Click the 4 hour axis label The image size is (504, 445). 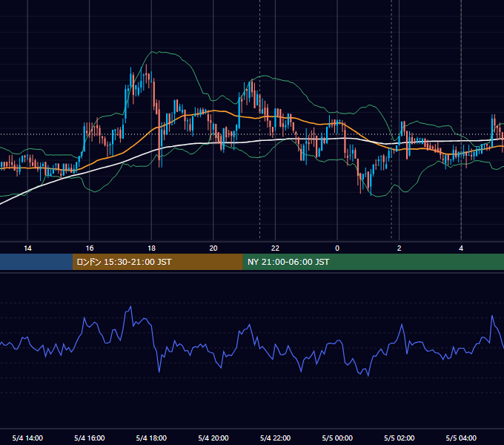[x=461, y=248]
